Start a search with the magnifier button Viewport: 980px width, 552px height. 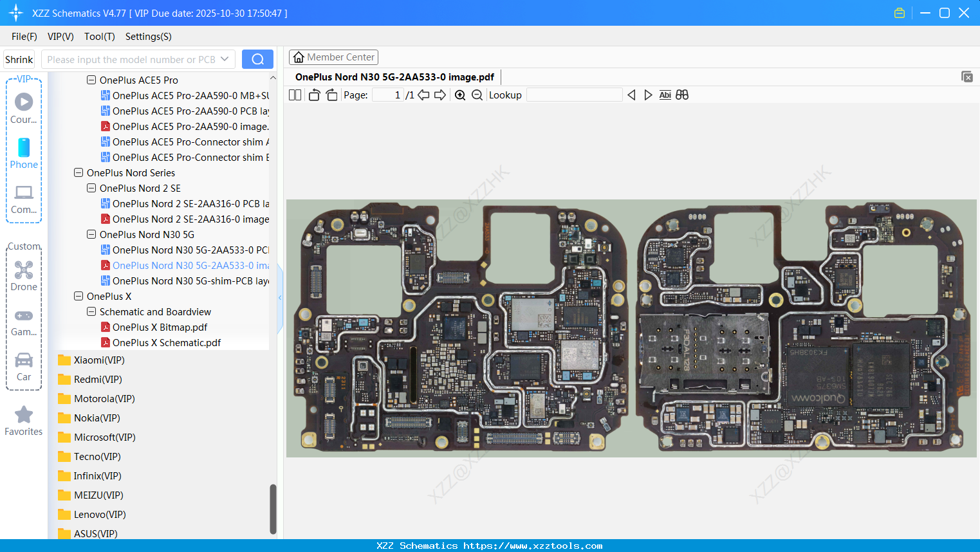point(257,59)
